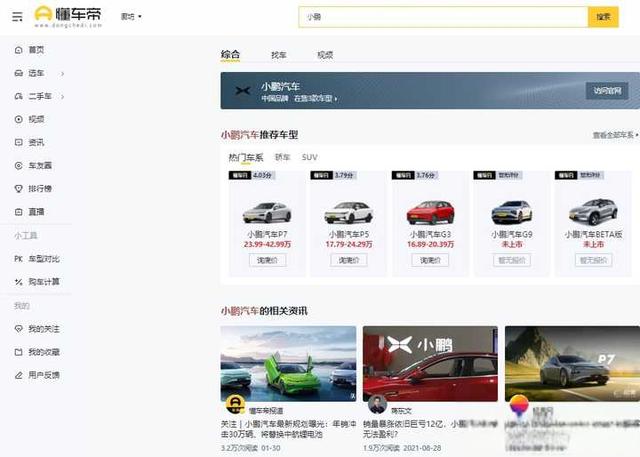
Task: Open news thumbnail with red Xpeng car
Action: 430,364
